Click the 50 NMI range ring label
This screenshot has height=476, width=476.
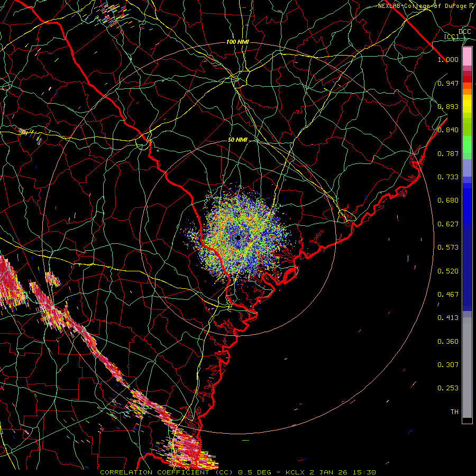coord(237,140)
